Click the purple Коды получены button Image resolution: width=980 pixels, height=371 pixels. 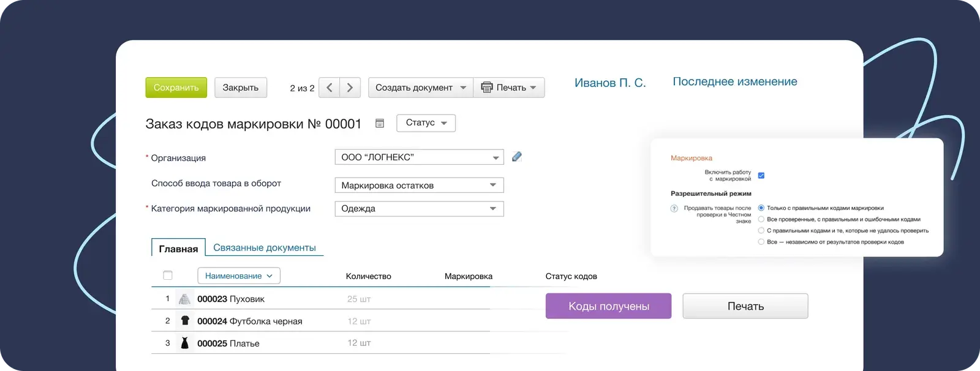609,306
